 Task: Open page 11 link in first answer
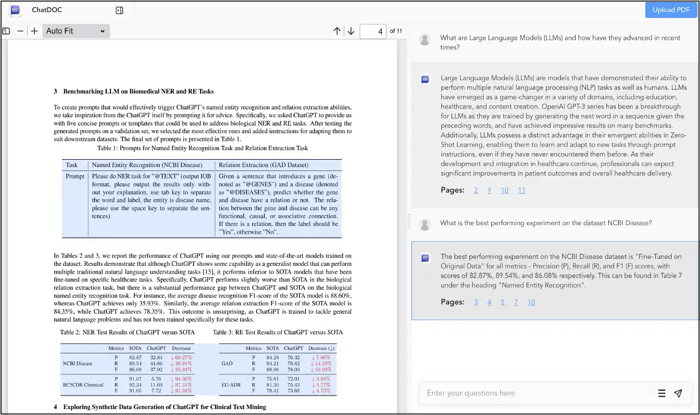coord(521,190)
